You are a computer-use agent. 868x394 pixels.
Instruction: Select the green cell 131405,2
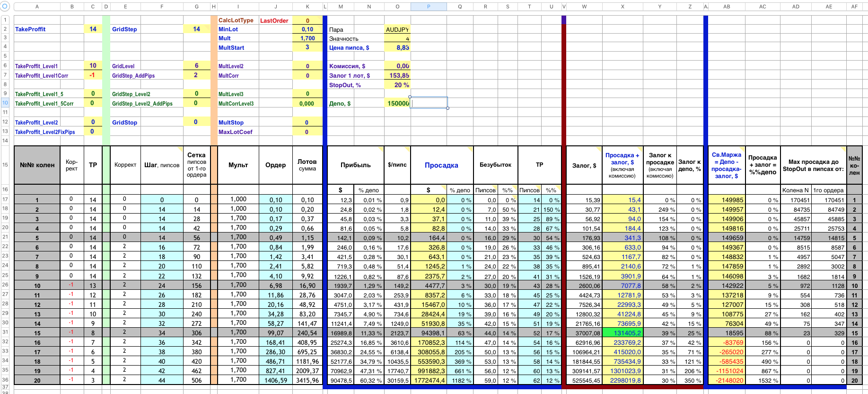623,333
